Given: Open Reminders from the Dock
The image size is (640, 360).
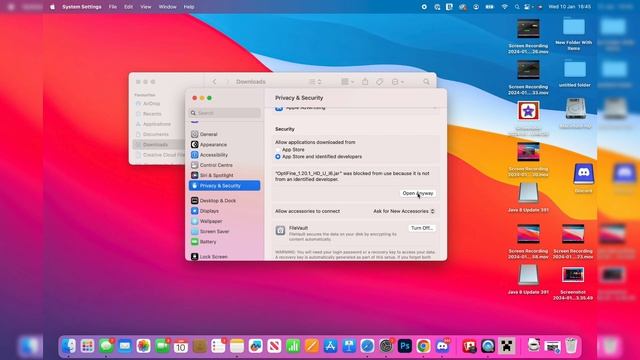Looking at the screenshot, I should point(218,346).
